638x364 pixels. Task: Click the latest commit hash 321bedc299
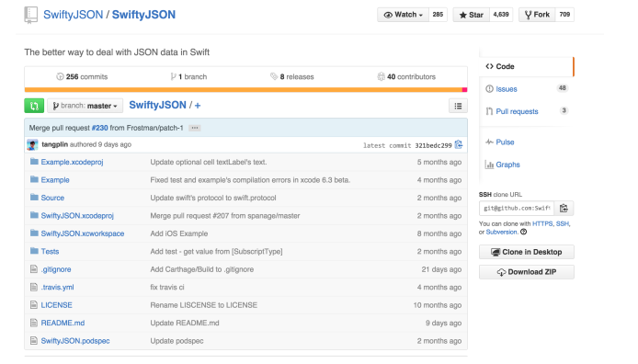tap(433, 145)
